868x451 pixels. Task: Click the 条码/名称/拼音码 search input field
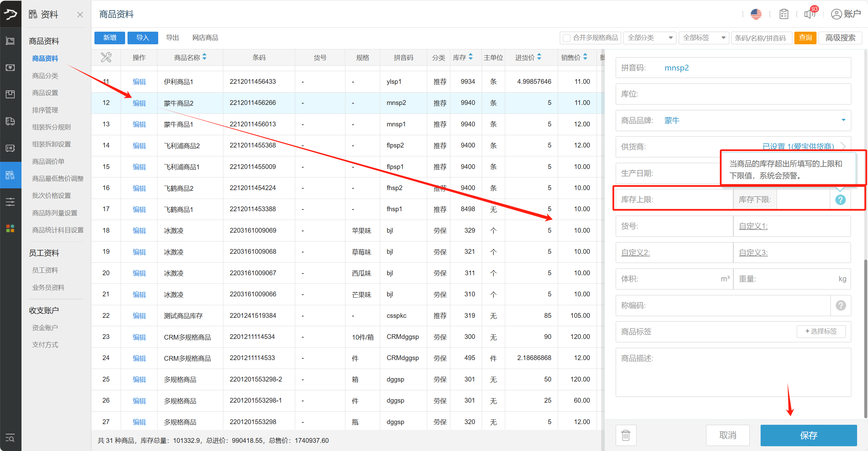761,38
